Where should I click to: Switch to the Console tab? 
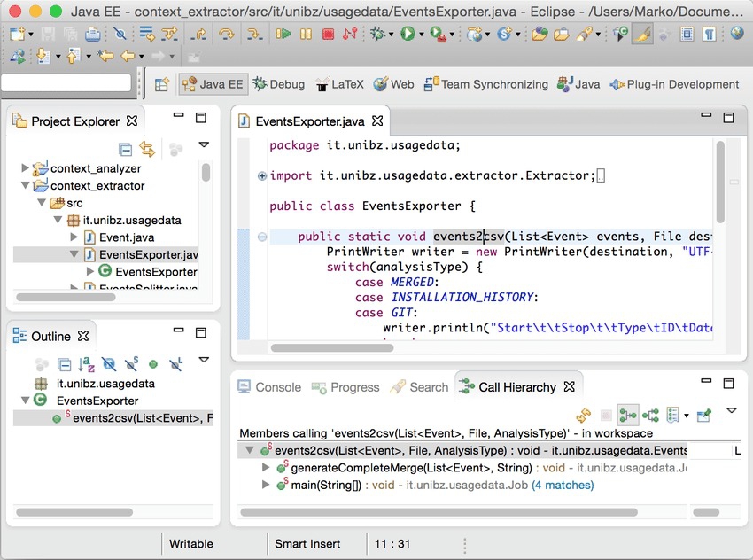[269, 387]
